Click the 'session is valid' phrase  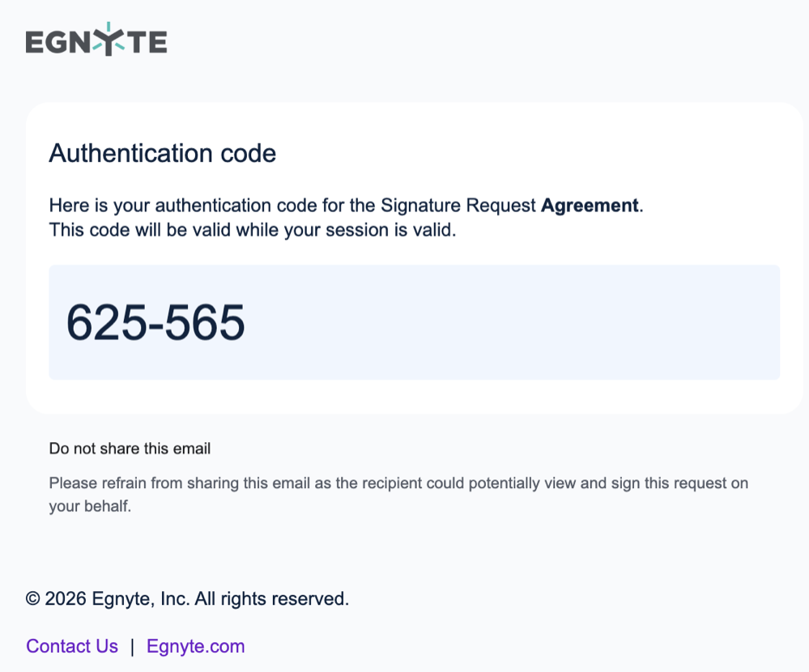point(390,230)
